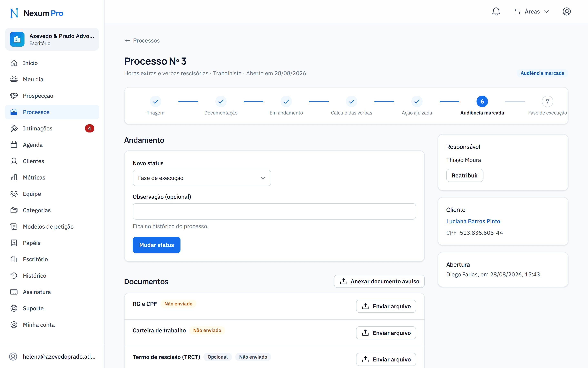The image size is (588, 368).
Task: Open Prospecção handshake icon
Action: [14, 96]
